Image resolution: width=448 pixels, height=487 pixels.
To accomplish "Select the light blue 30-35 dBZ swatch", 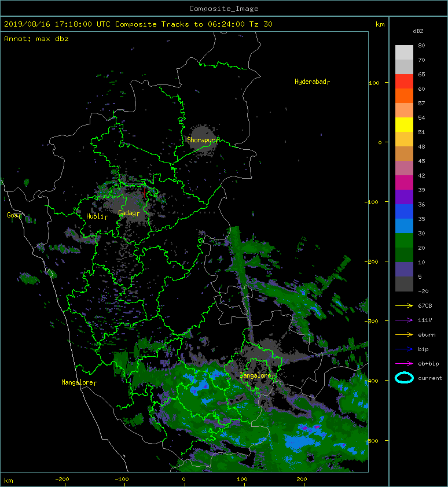I will [x=404, y=226].
